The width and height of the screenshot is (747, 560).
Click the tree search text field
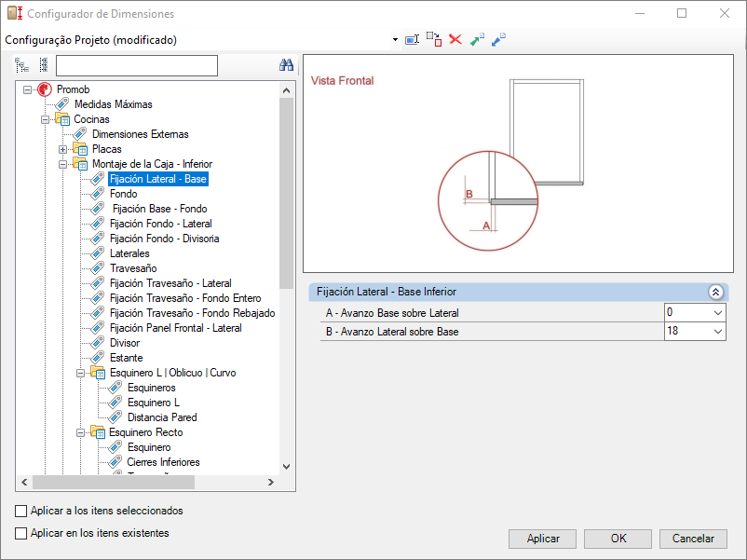[136, 65]
